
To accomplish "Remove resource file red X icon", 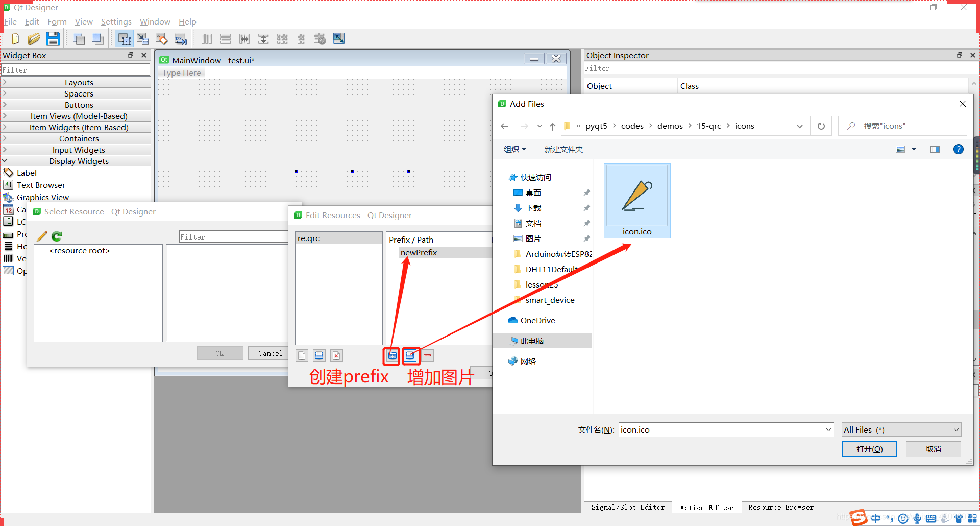I will point(336,355).
